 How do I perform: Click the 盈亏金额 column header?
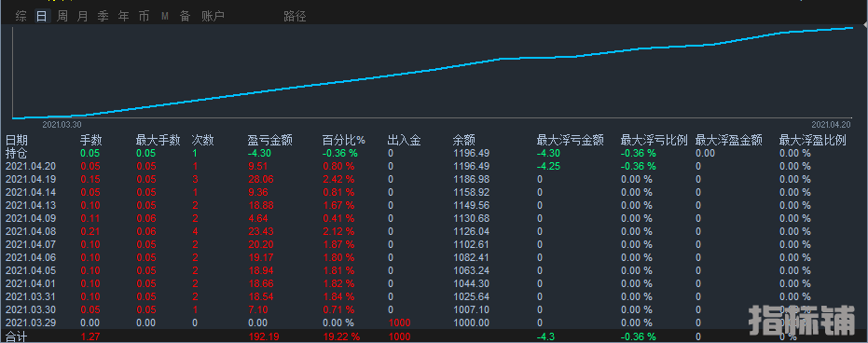(x=270, y=141)
